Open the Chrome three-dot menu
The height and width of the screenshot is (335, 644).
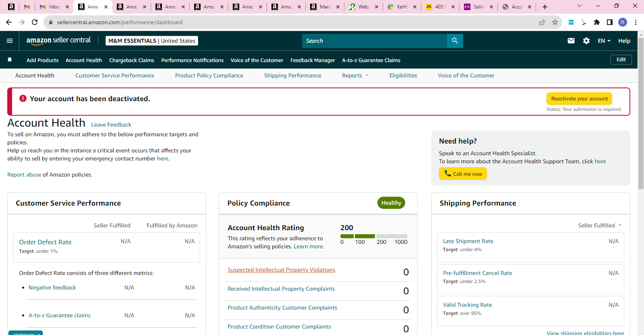click(x=636, y=22)
